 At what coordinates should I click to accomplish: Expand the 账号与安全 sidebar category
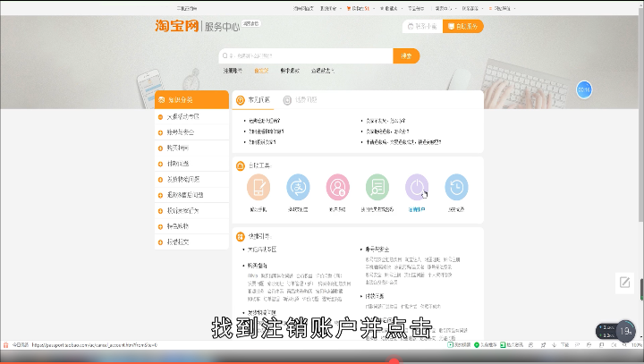[x=161, y=132]
